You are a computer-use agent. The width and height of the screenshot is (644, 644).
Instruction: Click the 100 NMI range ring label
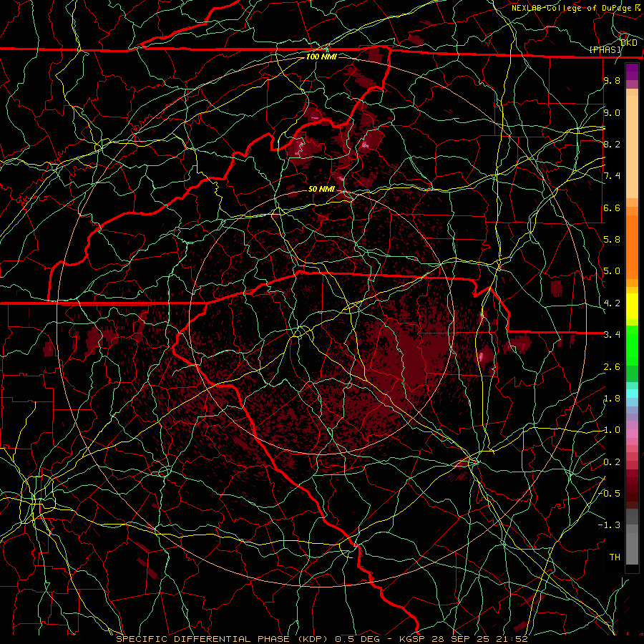tap(321, 57)
